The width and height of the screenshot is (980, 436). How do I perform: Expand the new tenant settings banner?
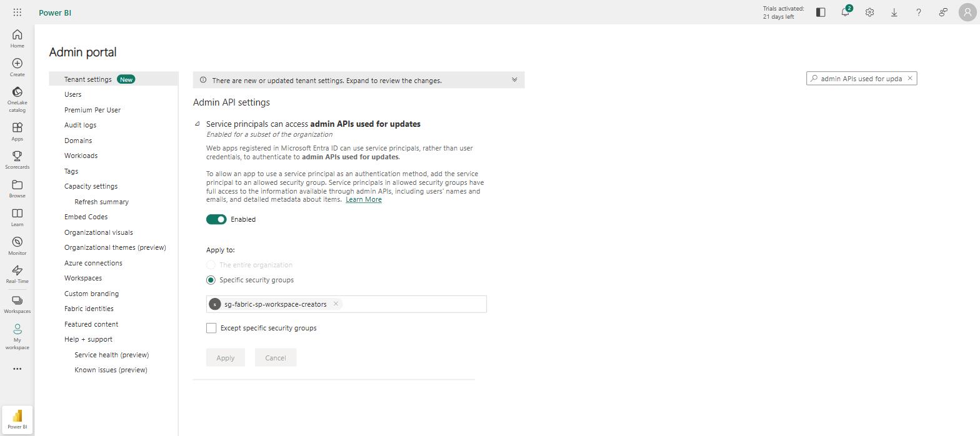514,80
